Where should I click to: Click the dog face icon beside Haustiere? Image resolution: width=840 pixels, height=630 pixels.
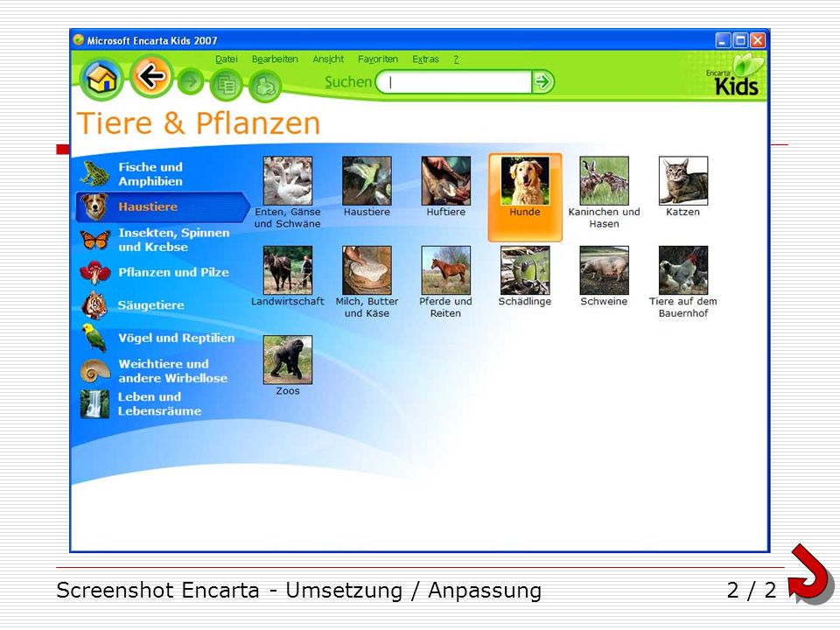[x=94, y=206]
